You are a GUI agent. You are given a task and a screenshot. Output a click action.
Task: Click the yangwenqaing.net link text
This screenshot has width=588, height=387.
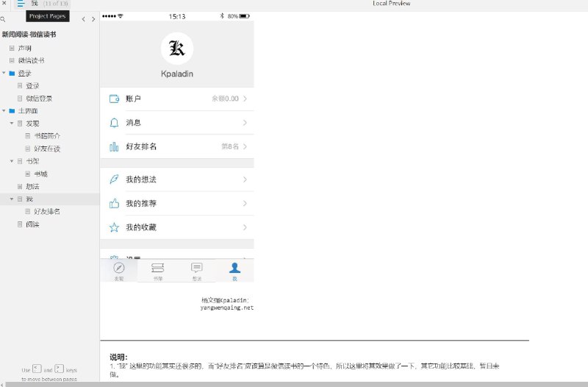click(x=227, y=308)
